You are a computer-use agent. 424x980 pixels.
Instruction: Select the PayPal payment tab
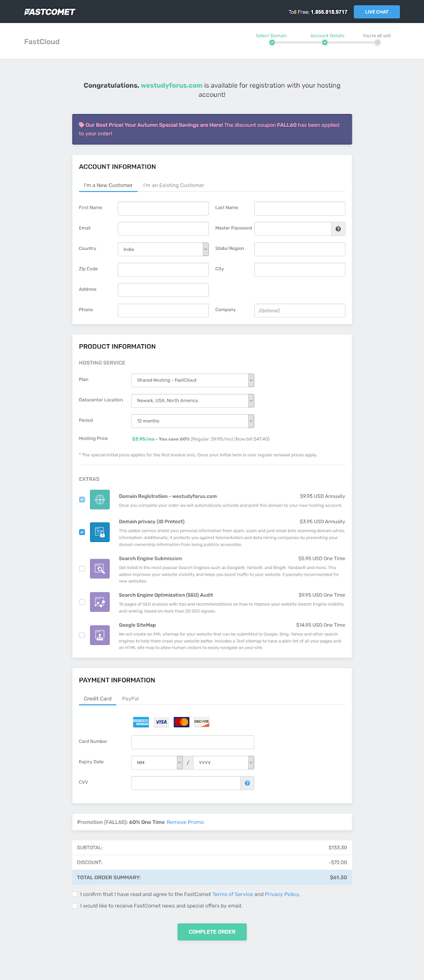(131, 698)
